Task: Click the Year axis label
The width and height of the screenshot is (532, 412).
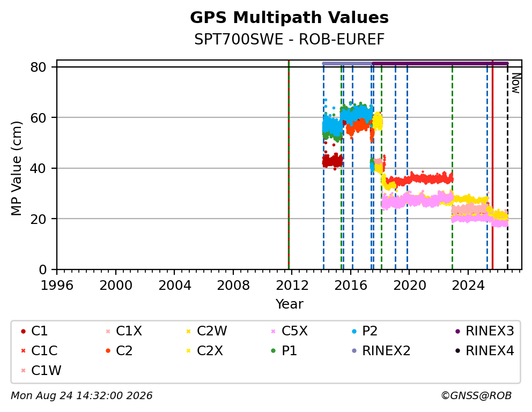Action: [x=289, y=304]
